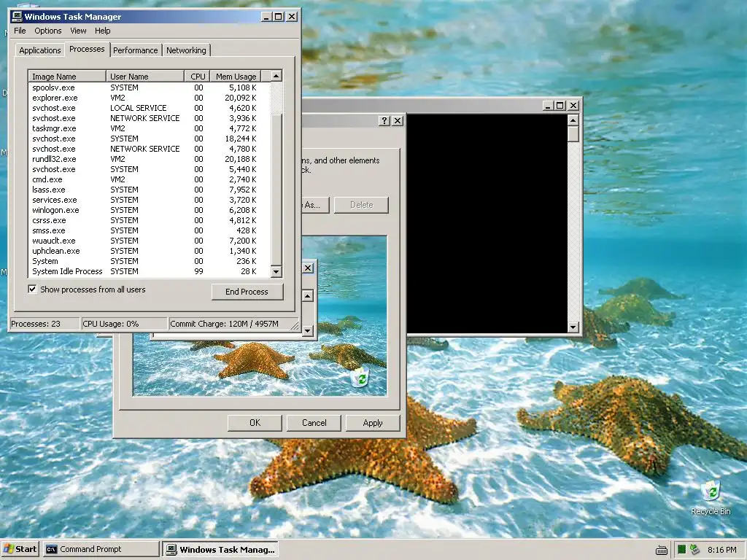Sort processes by CPU column
Image resolution: width=747 pixels, height=560 pixels.
click(x=197, y=76)
